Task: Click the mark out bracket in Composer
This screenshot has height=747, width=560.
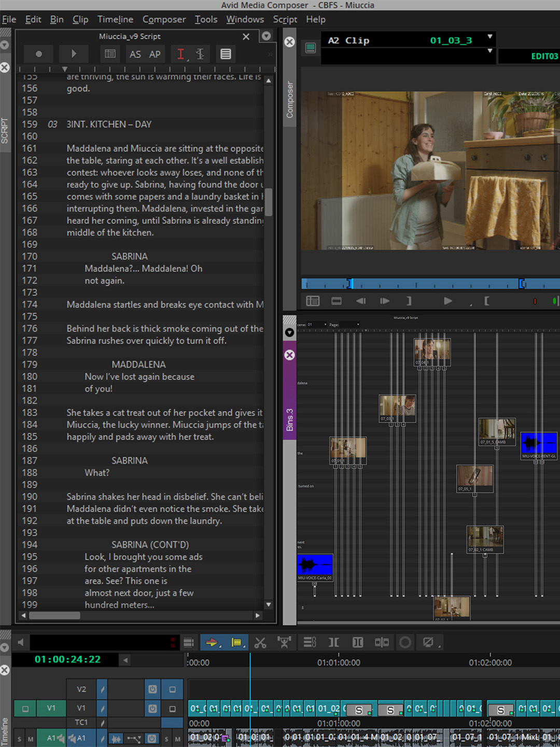Action: (409, 301)
